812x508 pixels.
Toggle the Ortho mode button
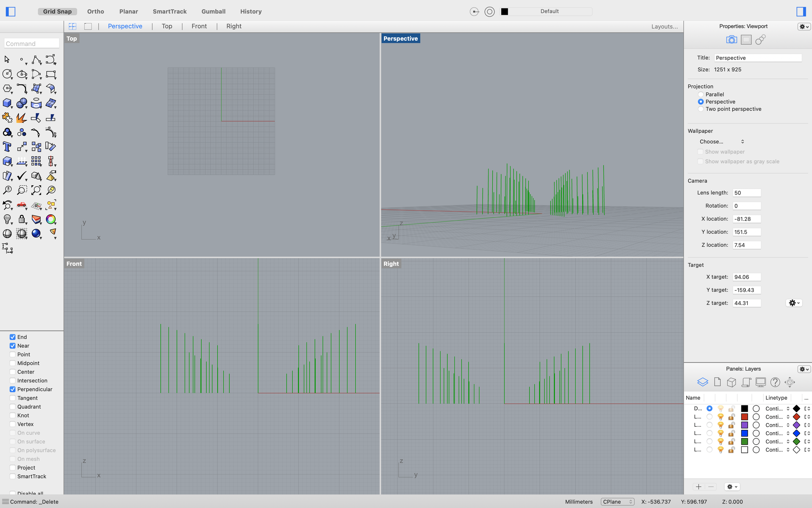95,12
